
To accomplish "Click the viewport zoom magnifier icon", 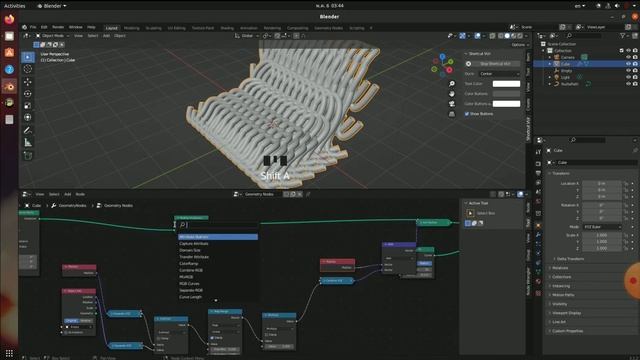I will [452, 84].
